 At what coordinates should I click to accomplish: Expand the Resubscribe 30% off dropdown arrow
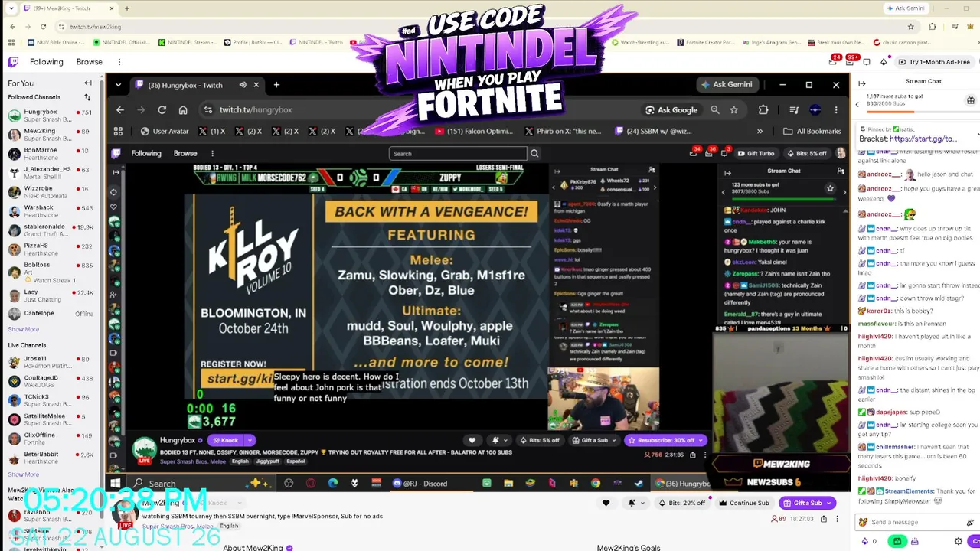pos(701,440)
